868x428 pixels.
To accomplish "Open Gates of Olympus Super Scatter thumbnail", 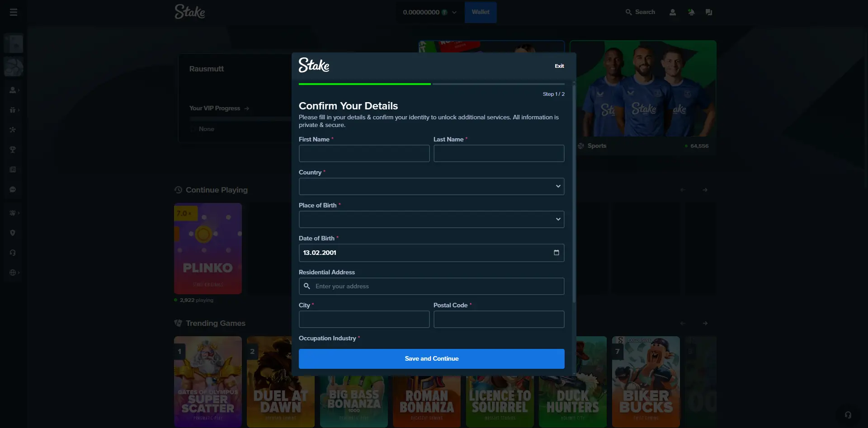I will (208, 381).
